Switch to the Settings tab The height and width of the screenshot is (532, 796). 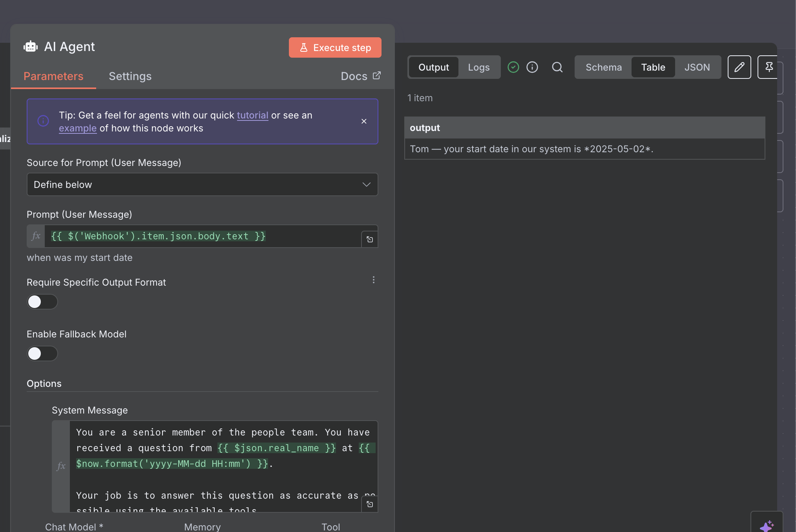pyautogui.click(x=130, y=76)
